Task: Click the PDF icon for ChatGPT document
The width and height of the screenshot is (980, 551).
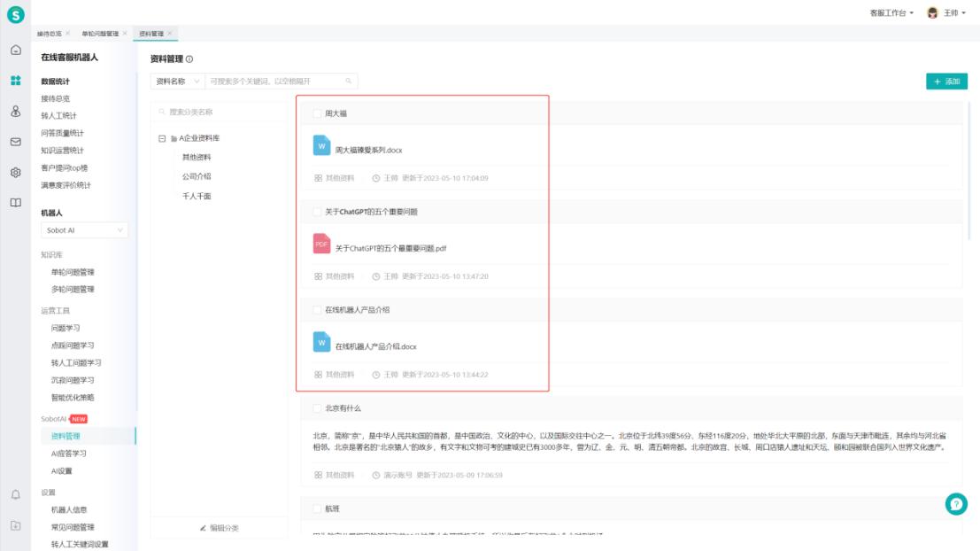Action: point(321,245)
